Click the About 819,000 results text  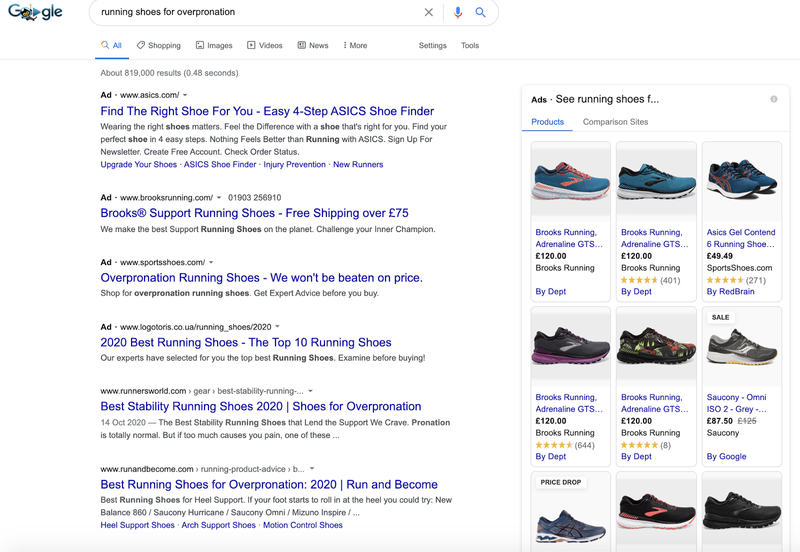point(169,73)
